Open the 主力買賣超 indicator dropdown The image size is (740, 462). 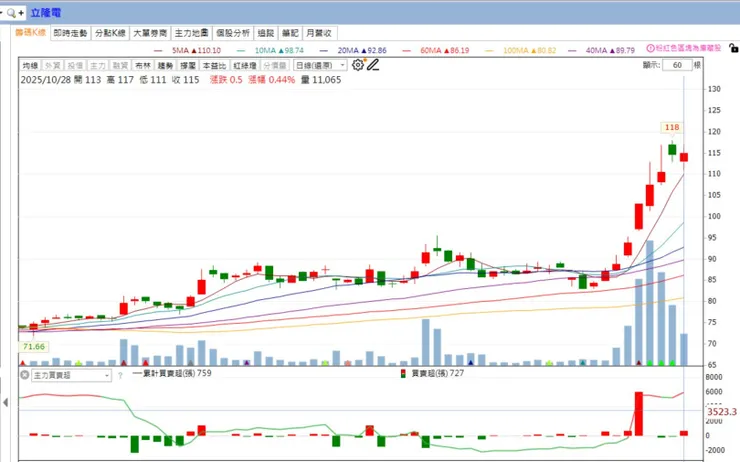tap(71, 375)
